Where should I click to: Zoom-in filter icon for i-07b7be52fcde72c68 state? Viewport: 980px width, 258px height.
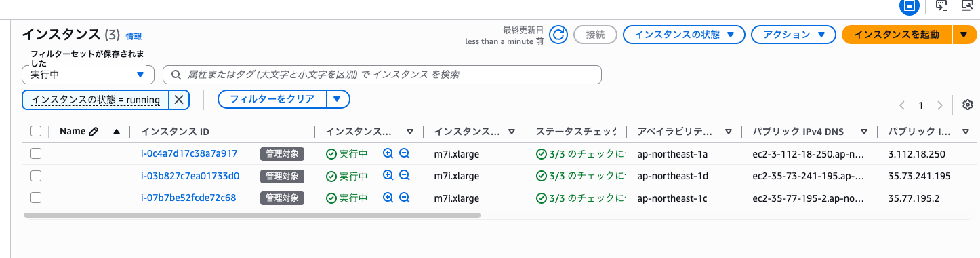pos(388,198)
